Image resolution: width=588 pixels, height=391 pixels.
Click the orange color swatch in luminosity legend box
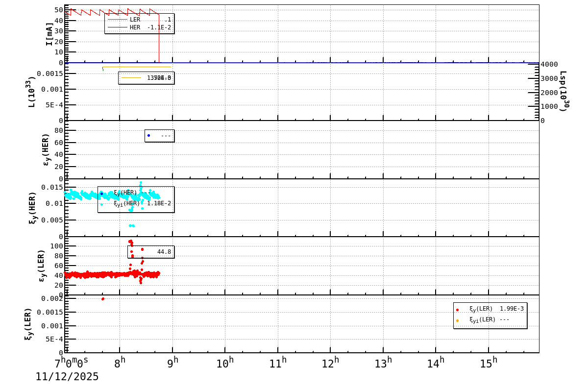(132, 78)
